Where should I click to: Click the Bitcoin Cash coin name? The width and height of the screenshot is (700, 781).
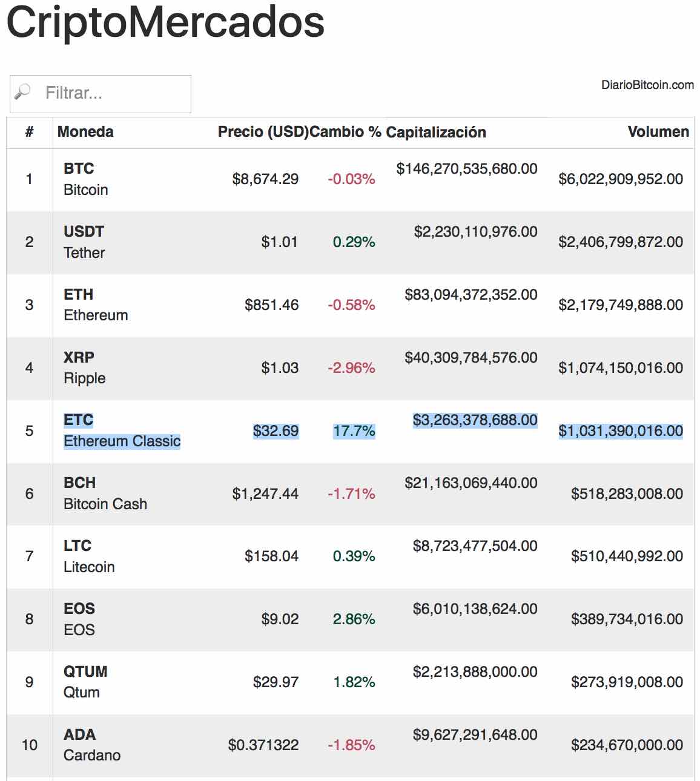point(105,504)
